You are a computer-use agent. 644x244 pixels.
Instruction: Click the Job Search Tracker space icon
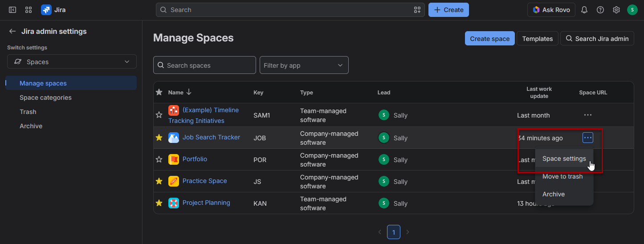click(174, 138)
